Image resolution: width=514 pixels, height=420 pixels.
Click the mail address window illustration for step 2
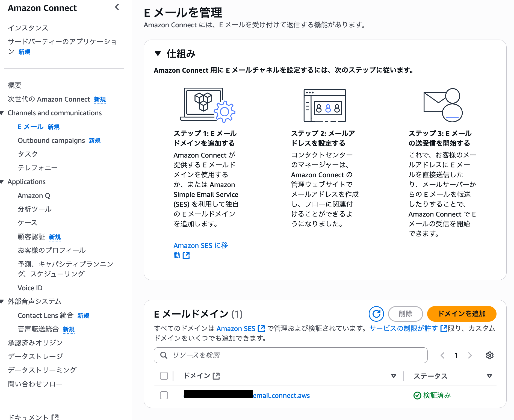point(325,105)
